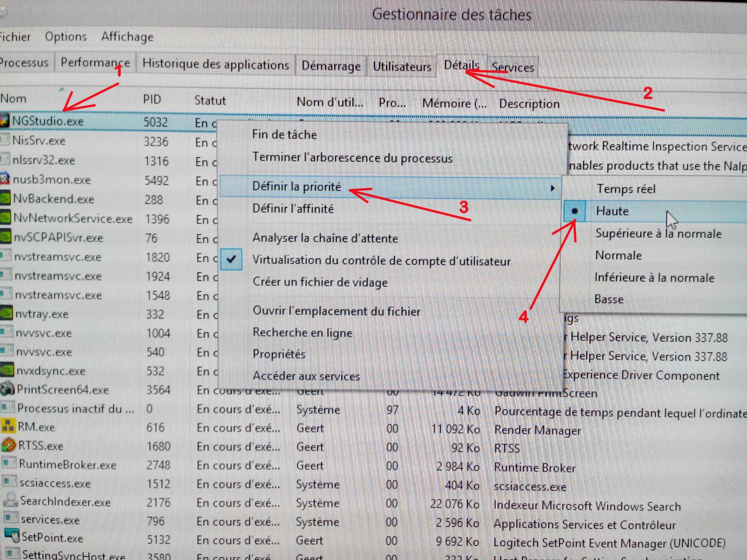The width and height of the screenshot is (747, 560).
Task: Open the Fichier menu
Action: pos(15,37)
